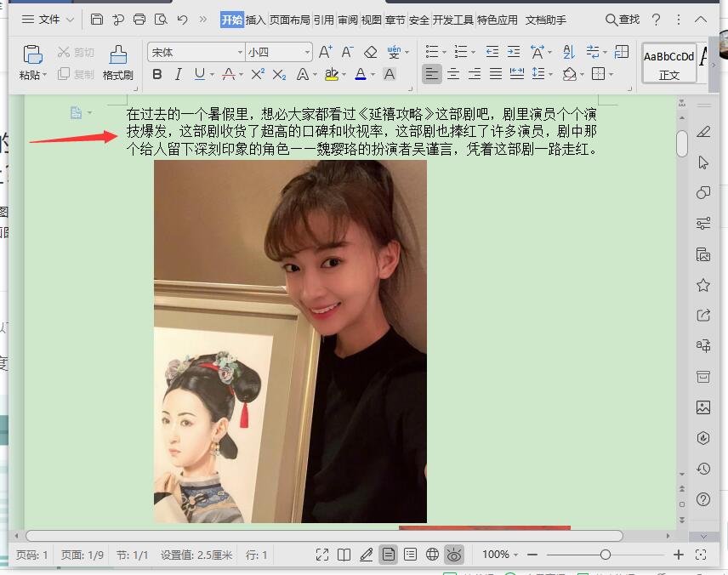
Task: Open the 文件 menu
Action: pyautogui.click(x=48, y=20)
